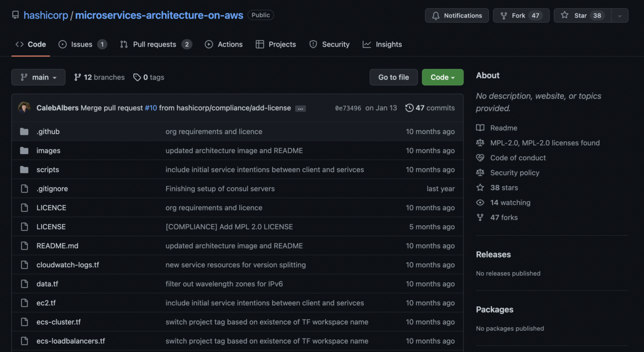
Task: Click the 14 watching eye icon
Action: click(x=480, y=202)
